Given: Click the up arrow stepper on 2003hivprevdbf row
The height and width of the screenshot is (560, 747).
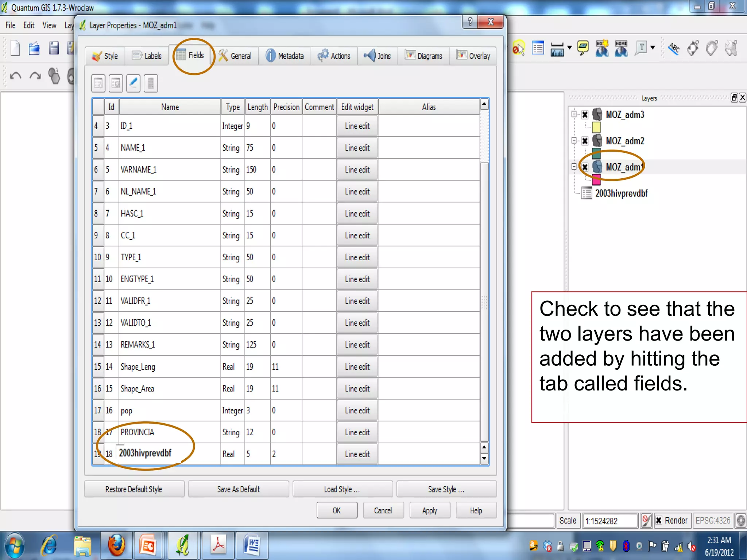Looking at the screenshot, I should [484, 447].
